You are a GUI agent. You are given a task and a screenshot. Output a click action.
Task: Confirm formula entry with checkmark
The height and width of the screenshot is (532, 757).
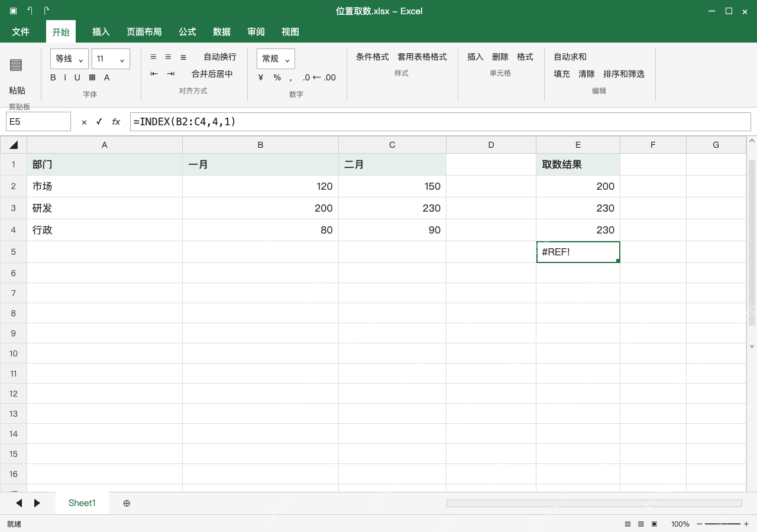click(99, 122)
